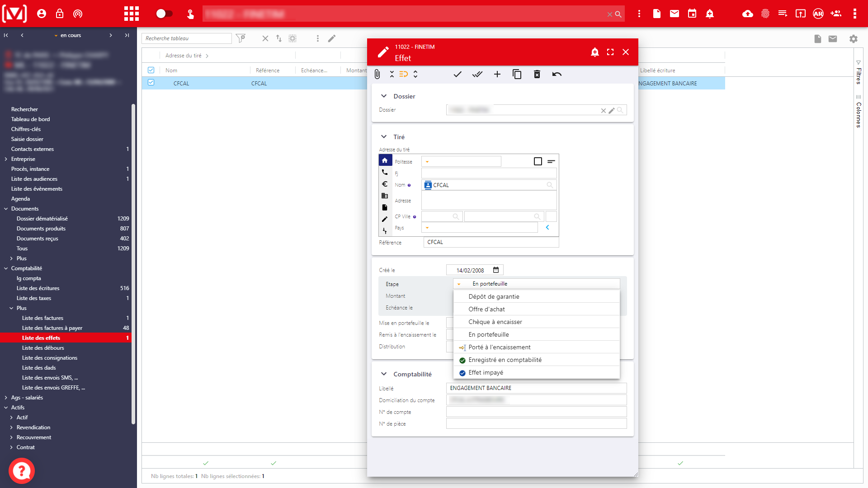Screen dimensions: 868x488
Task: Open Dossier dématérialisé
Action: tap(42, 219)
